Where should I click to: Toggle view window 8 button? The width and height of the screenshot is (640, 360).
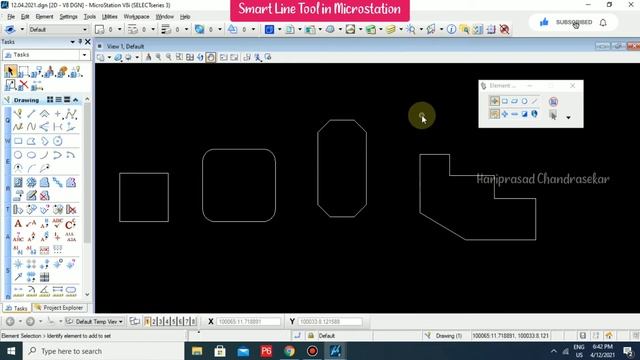tap(193, 322)
